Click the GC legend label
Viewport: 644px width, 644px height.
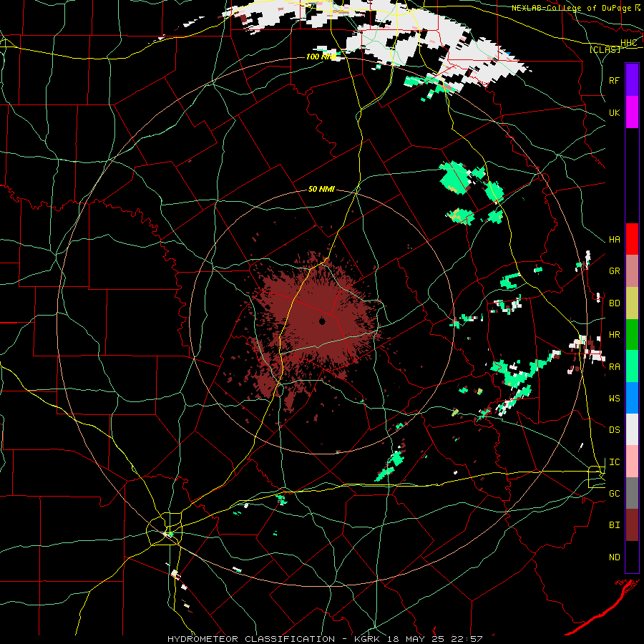(614, 494)
